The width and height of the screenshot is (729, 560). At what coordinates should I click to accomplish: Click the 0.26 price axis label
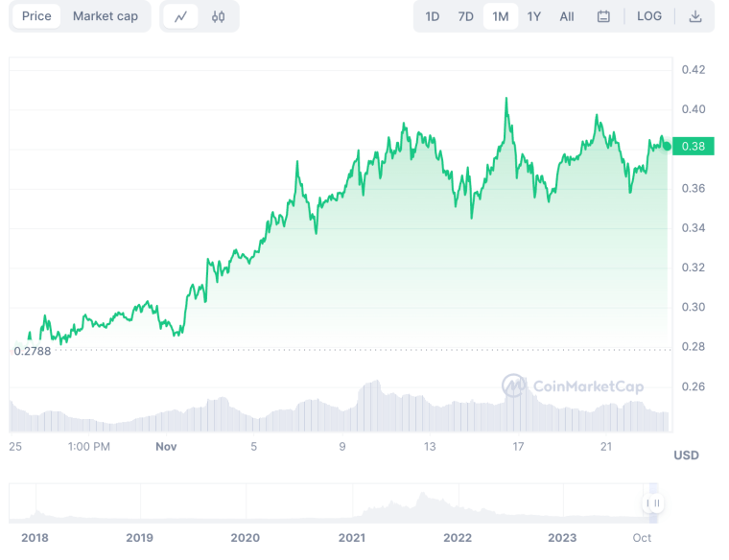click(x=694, y=386)
